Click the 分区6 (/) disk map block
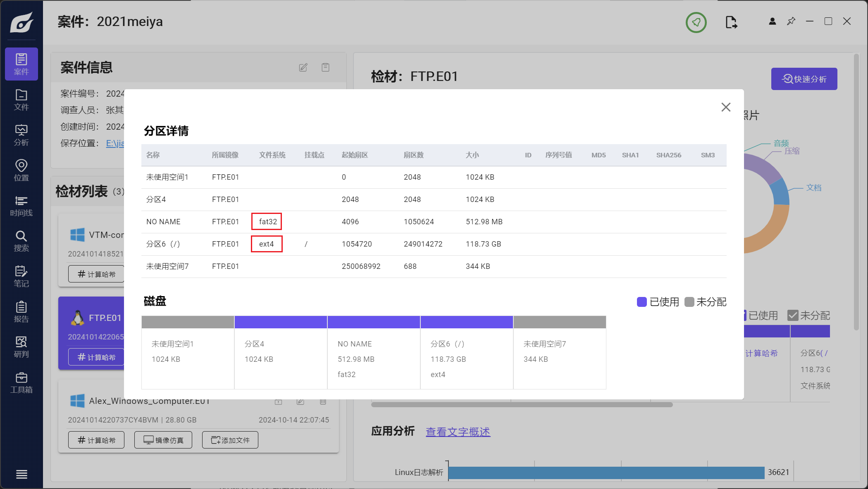The width and height of the screenshot is (868, 489). point(467,352)
